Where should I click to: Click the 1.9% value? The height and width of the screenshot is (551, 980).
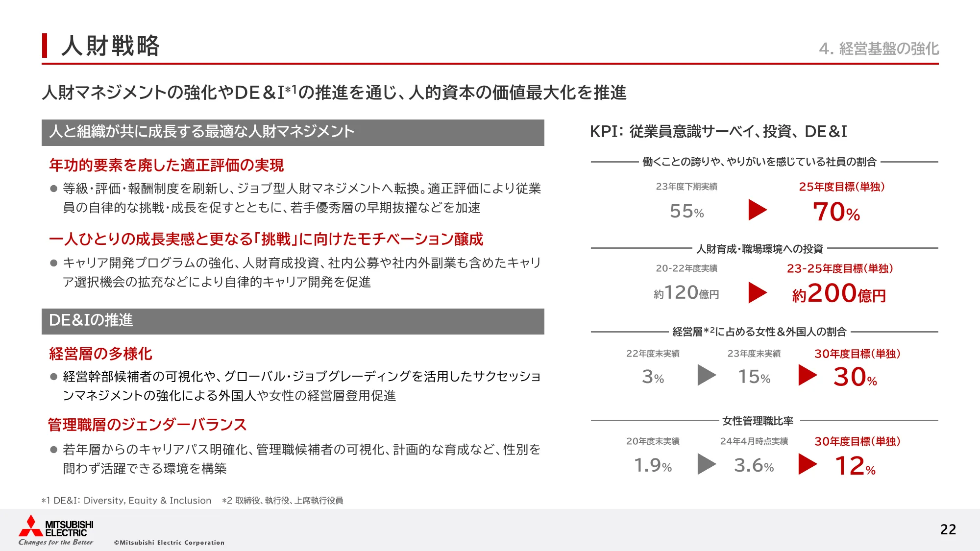click(653, 465)
